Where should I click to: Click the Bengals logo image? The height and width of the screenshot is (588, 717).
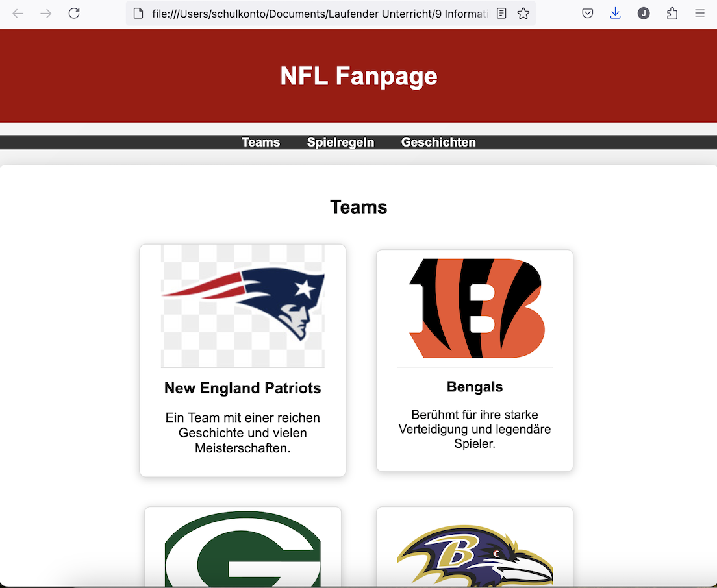[x=475, y=308]
